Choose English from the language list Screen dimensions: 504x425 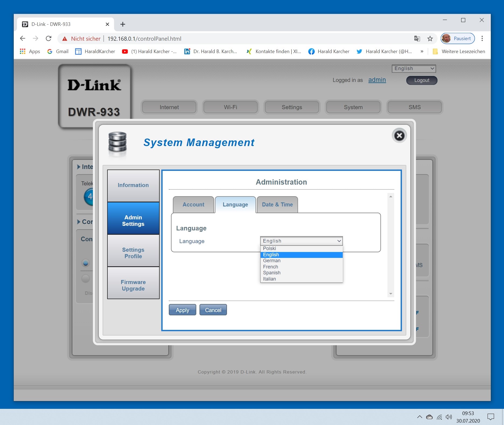(301, 255)
